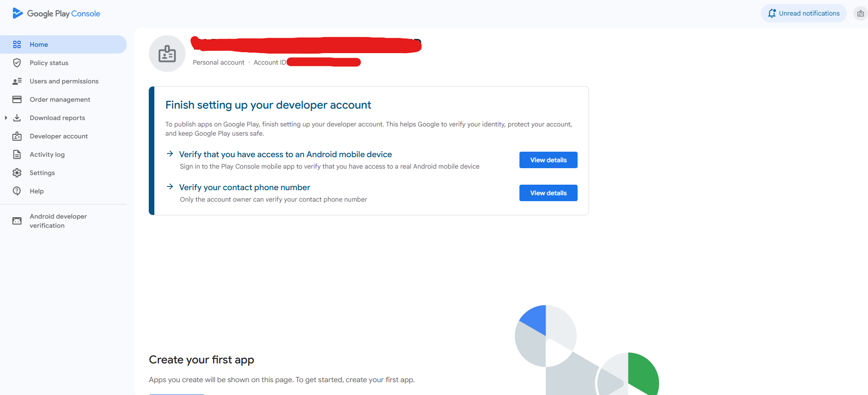Image resolution: width=868 pixels, height=395 pixels.
Task: Click the Unread notifications button
Action: [x=804, y=13]
